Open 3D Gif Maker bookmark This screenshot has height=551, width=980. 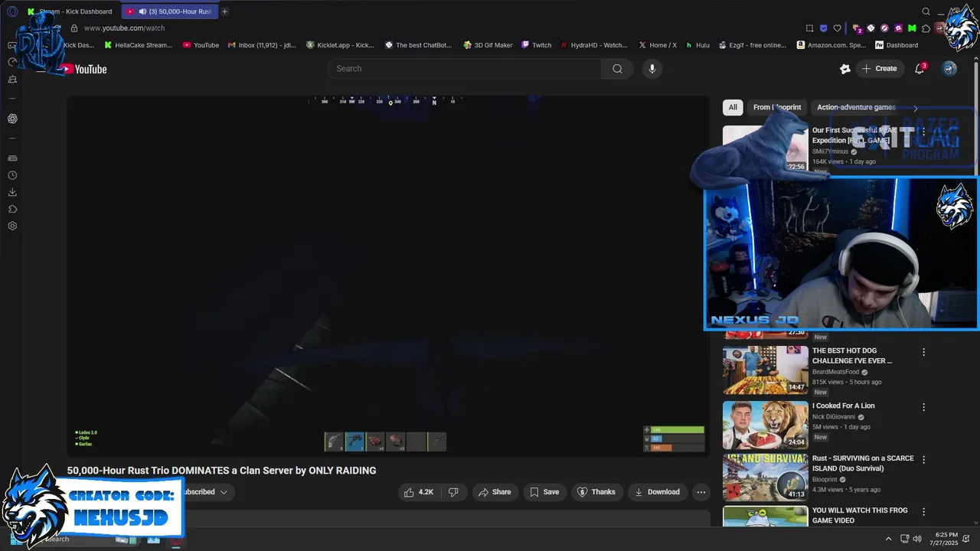488,45
